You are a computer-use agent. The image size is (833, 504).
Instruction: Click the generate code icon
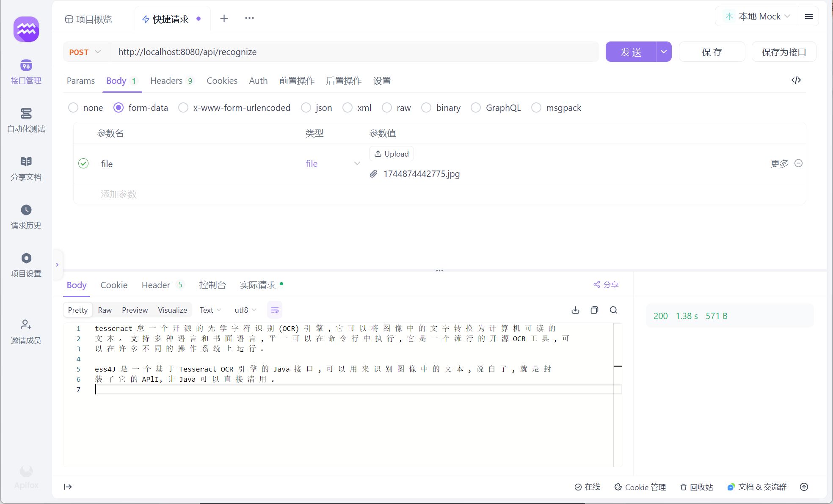point(796,80)
